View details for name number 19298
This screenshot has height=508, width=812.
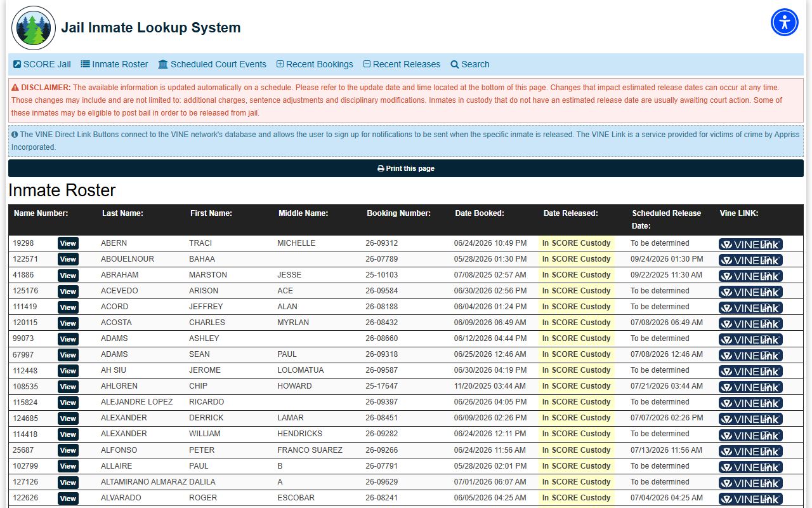68,243
